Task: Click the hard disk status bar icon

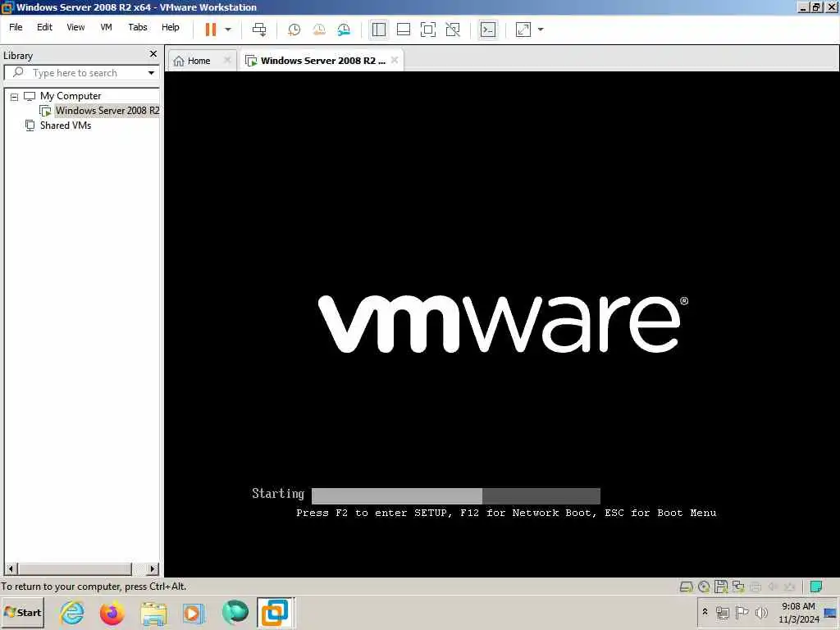Action: coord(687,587)
